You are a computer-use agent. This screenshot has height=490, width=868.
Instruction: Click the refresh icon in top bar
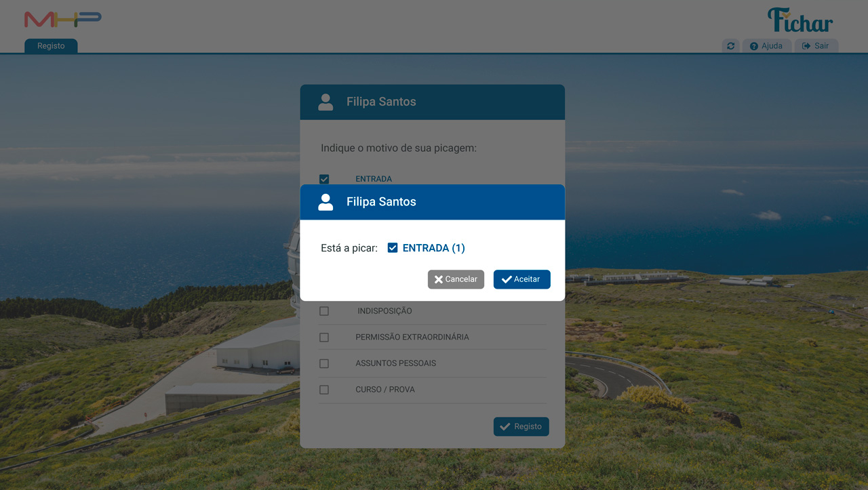(730, 46)
